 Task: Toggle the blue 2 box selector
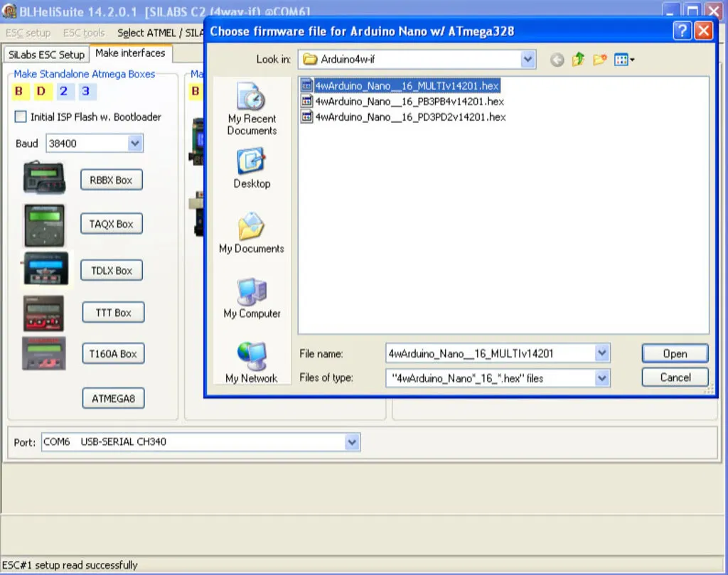(x=63, y=92)
